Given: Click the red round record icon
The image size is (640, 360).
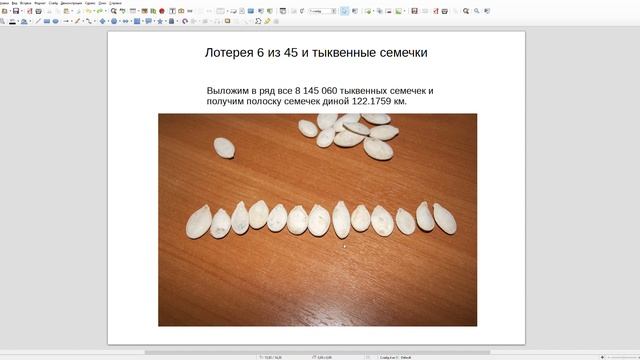Looking at the screenshot, I should 162,11.
